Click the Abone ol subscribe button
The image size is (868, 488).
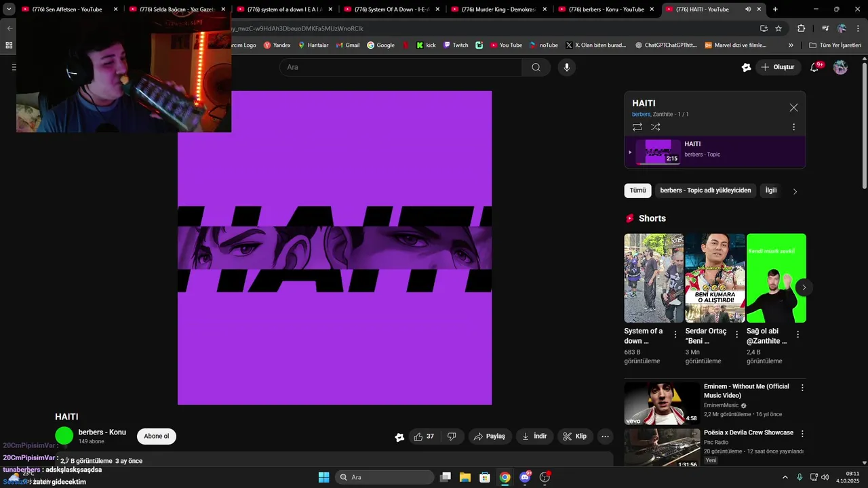(156, 436)
